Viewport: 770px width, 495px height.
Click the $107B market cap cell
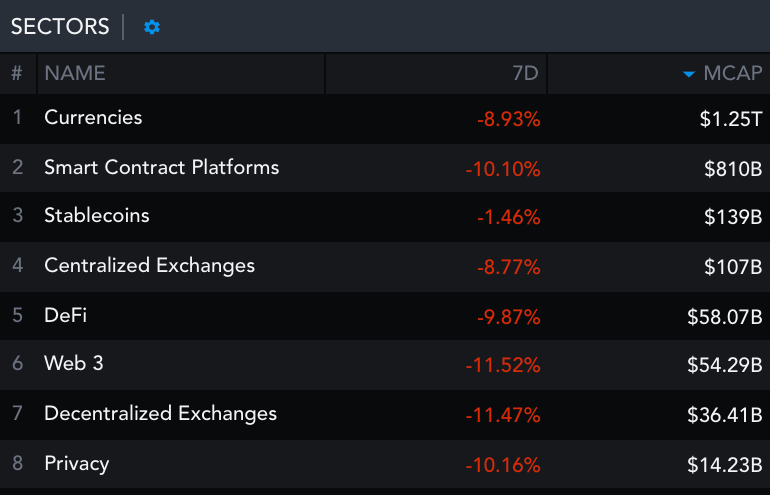click(x=733, y=268)
